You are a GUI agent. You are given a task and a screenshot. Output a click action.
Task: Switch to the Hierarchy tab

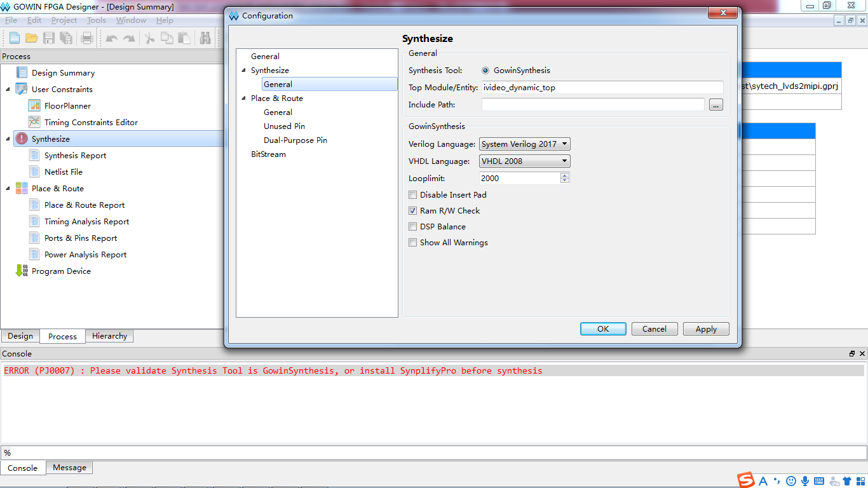coord(109,336)
